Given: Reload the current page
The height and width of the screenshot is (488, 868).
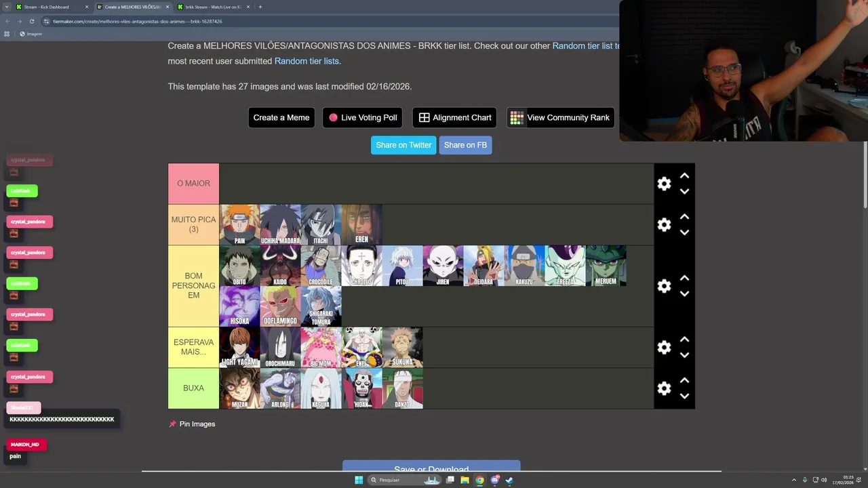Looking at the screenshot, I should 31,21.
